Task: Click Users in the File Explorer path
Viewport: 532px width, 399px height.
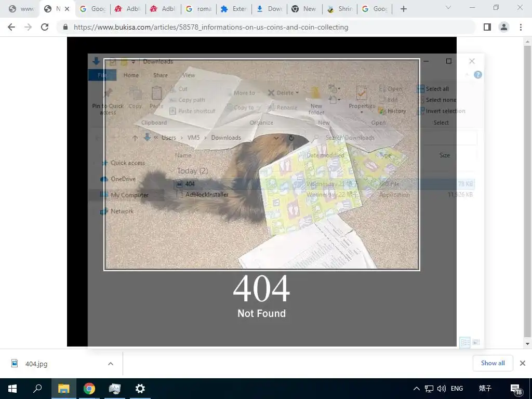Action: tap(169, 138)
